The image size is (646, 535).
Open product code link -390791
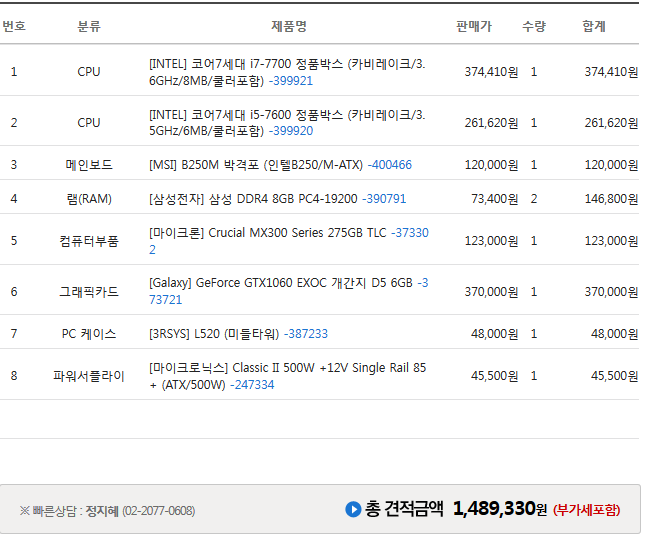pos(384,199)
